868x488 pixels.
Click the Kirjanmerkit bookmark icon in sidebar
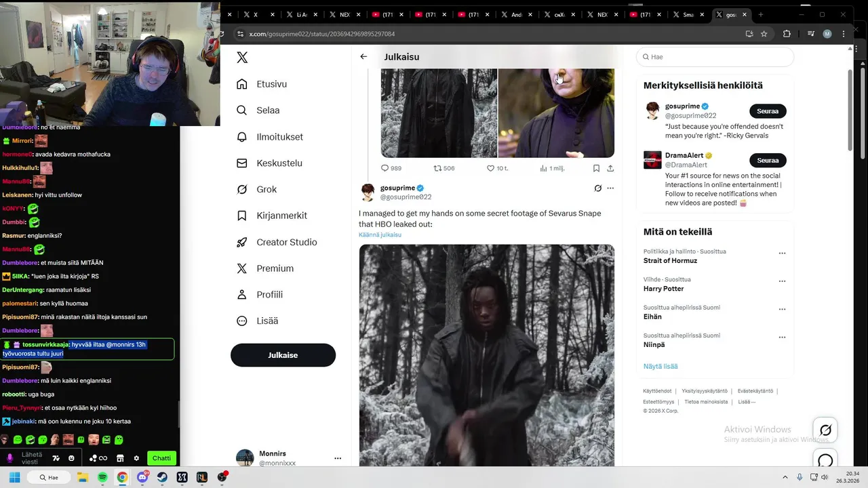click(242, 216)
